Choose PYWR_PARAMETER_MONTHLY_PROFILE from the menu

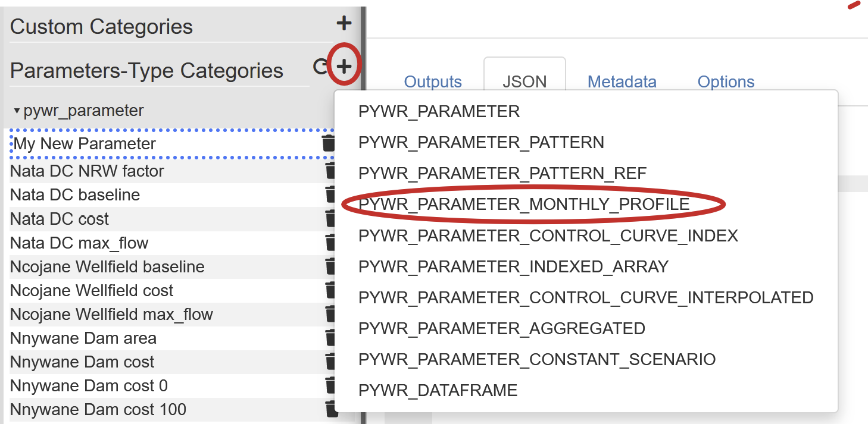click(524, 205)
